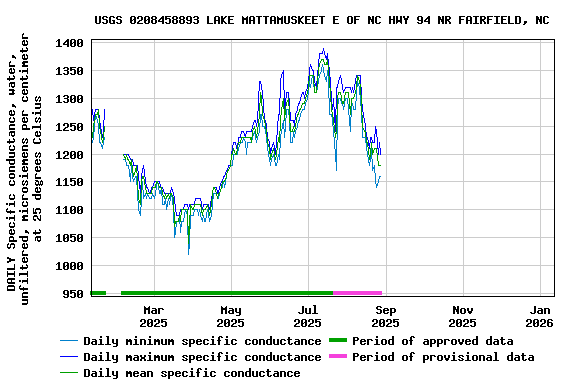Click the y-axis label 'DAILY Specific conductance'
This screenshot has width=576, height=384.
coord(24,169)
